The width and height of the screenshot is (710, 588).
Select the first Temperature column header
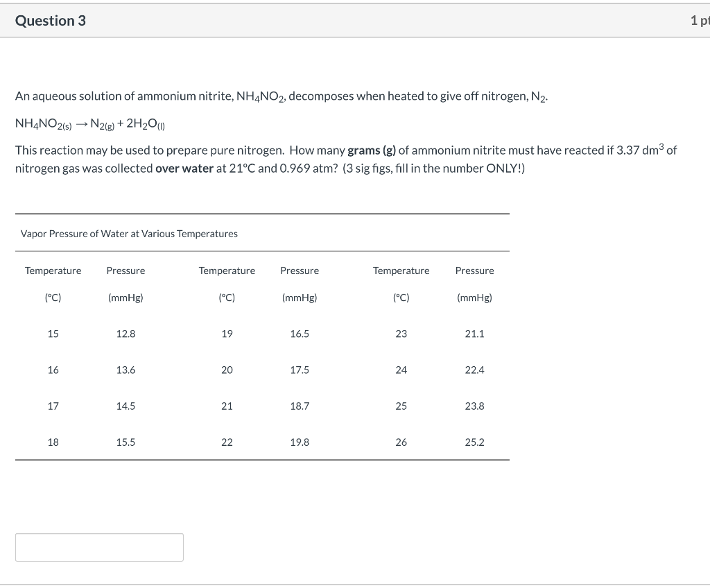click(53, 270)
